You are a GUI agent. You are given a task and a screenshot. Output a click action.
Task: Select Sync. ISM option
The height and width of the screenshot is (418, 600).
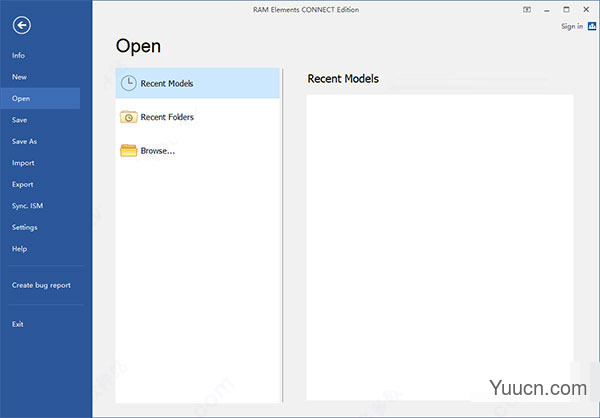click(28, 206)
